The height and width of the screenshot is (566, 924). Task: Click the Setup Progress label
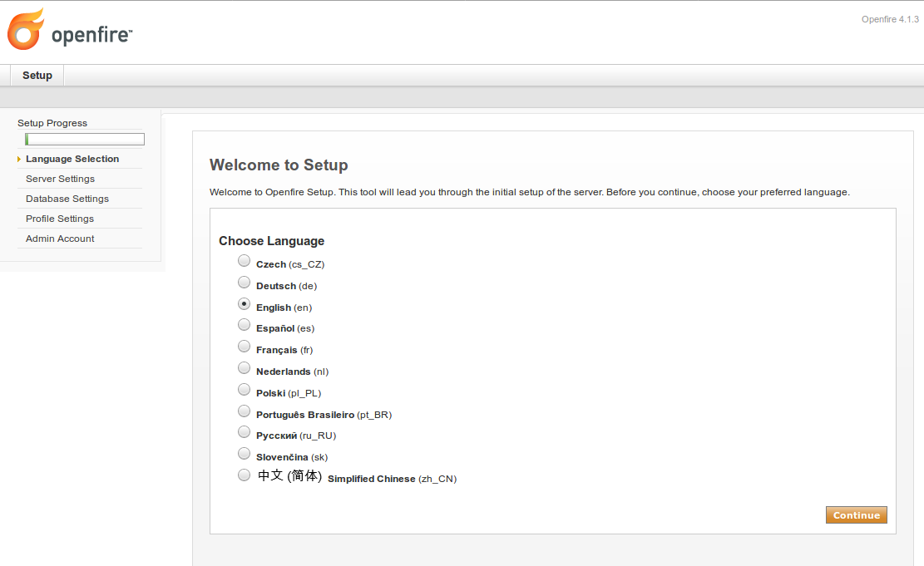[x=52, y=123]
